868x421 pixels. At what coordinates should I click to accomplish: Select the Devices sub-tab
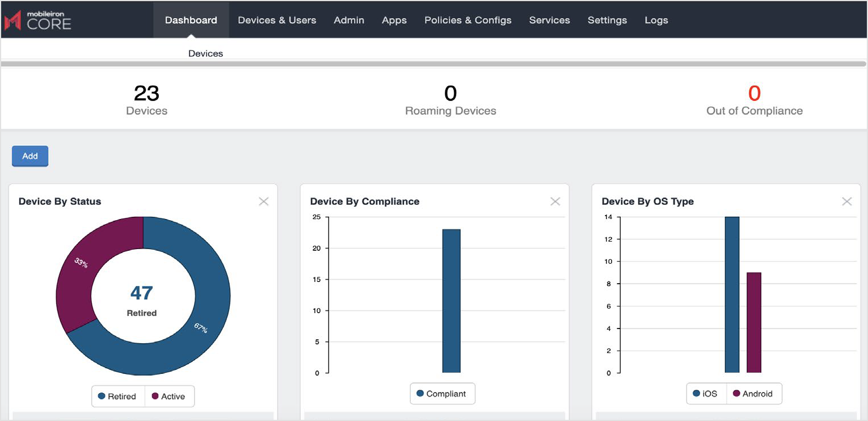click(x=205, y=53)
